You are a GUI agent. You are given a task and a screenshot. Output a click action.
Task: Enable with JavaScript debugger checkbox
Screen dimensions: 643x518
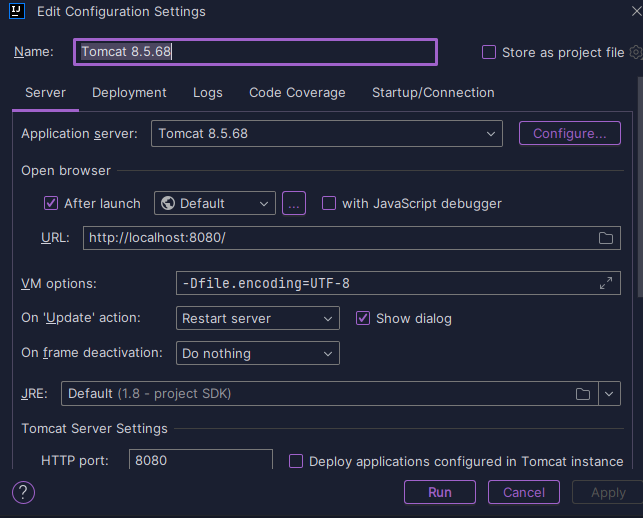[329, 203]
